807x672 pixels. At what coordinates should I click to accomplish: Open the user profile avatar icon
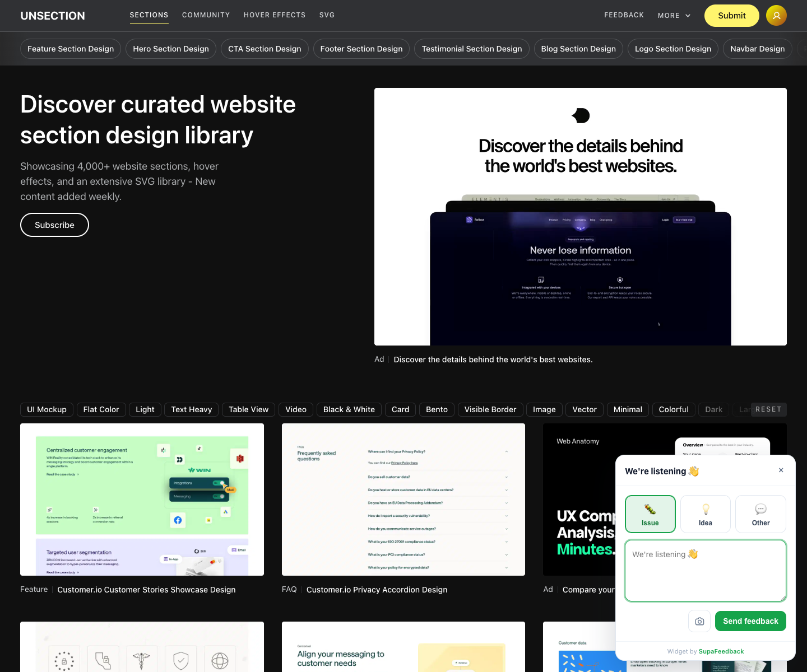tap(776, 16)
